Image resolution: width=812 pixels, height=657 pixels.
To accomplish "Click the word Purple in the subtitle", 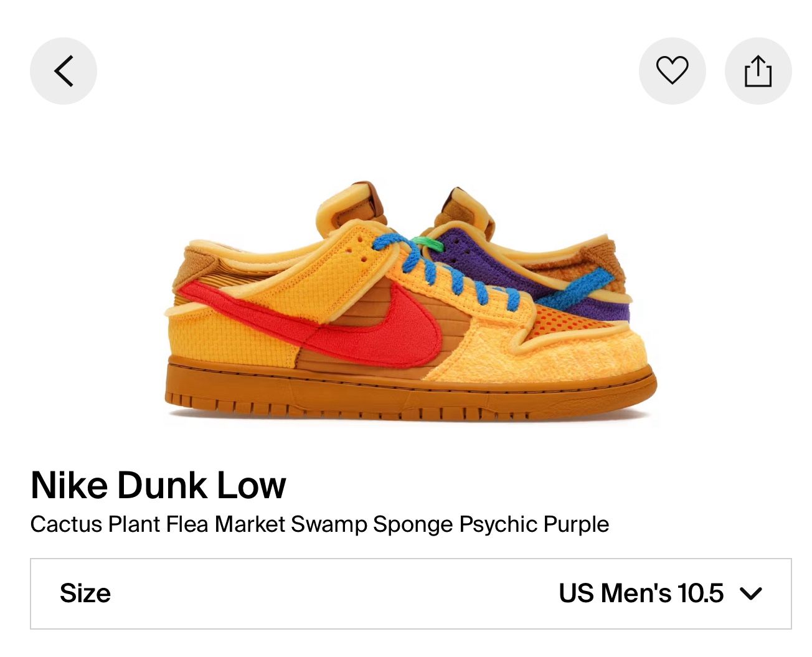I will pyautogui.click(x=576, y=524).
